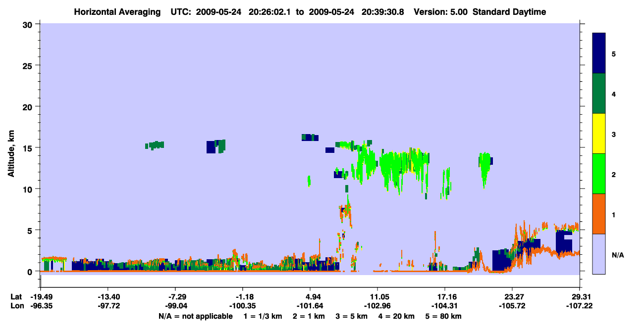This screenshot has height=330, width=644.
Task: Click the longitude value -100.35
Action: pos(243,306)
